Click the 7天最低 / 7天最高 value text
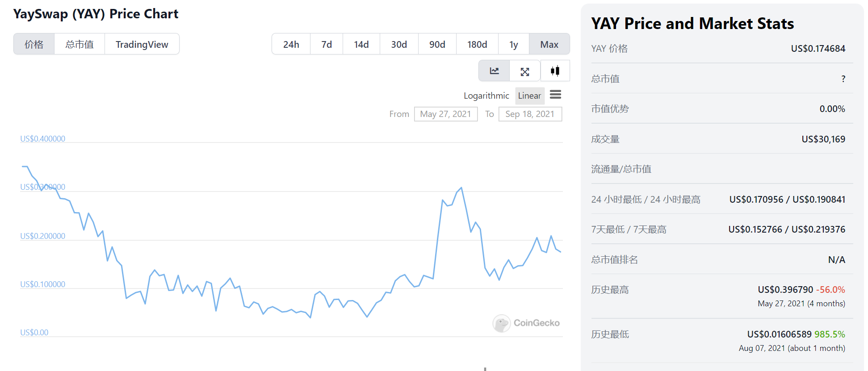868x371 pixels. 787,229
